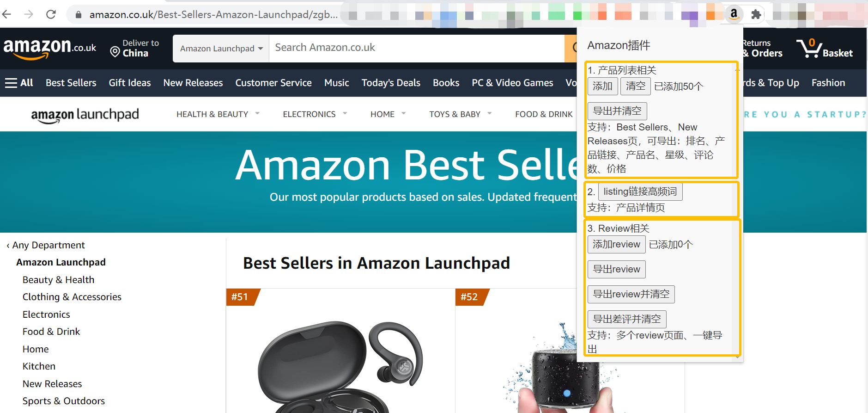The image size is (868, 413).
Task: Open the Amazon plugin extension icon
Action: click(734, 14)
